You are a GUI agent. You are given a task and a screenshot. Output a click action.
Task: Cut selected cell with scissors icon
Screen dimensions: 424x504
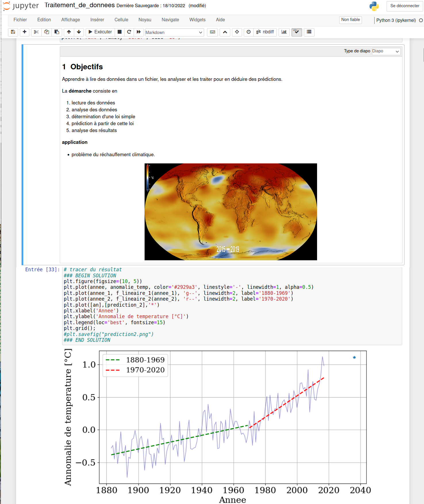point(36,32)
